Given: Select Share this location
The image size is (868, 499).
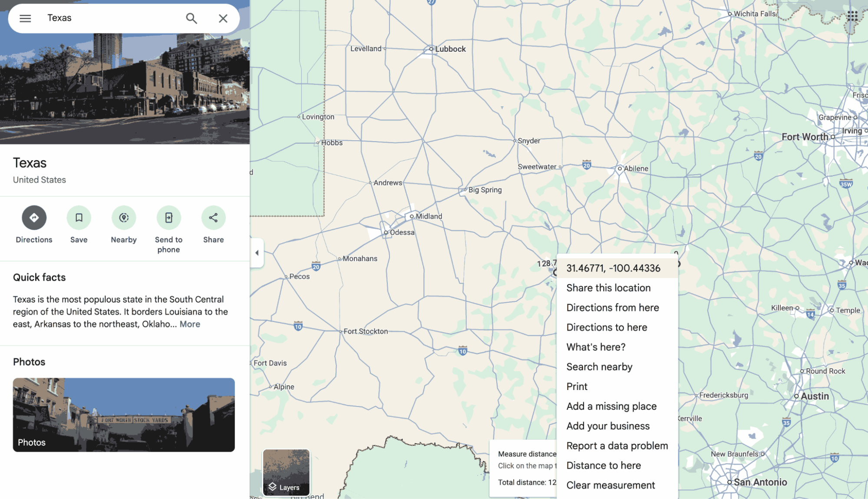Looking at the screenshot, I should coord(617,288).
